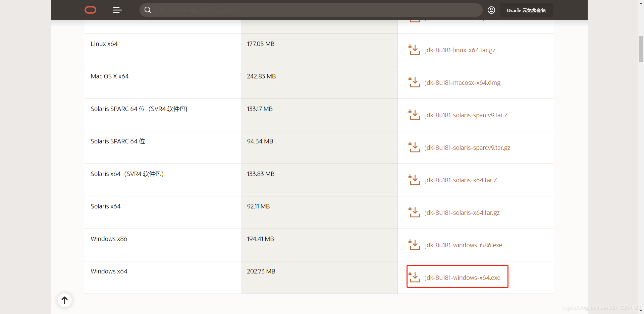Click the back-to-top arrow button
644x314 pixels.
[65, 300]
